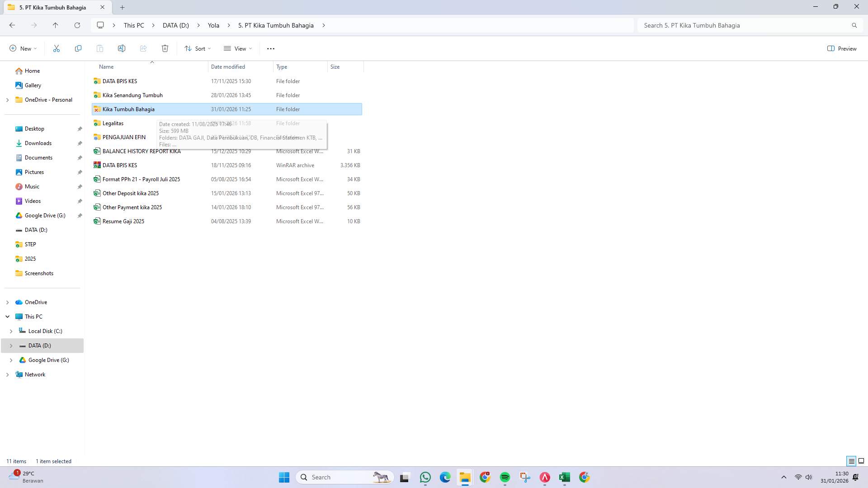Click the Up navigation arrow icon
868x488 pixels.
pos(56,25)
